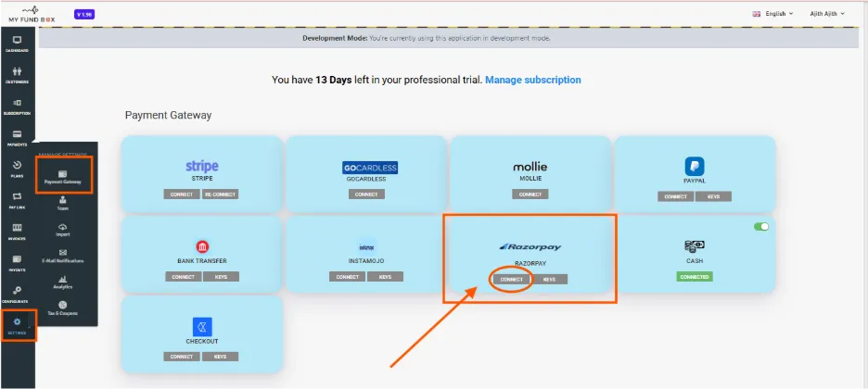Screen dimensions: 868x389
Task: Open Keys for PayPal
Action: (713, 196)
